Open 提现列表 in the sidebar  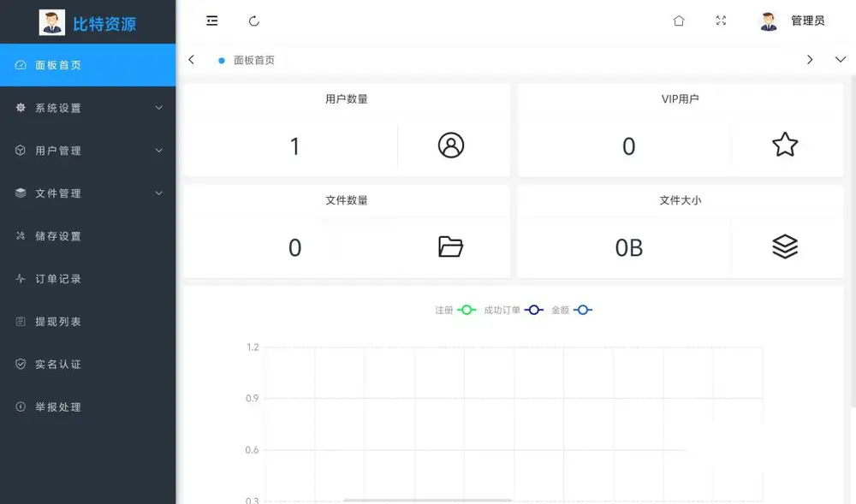[88, 321]
